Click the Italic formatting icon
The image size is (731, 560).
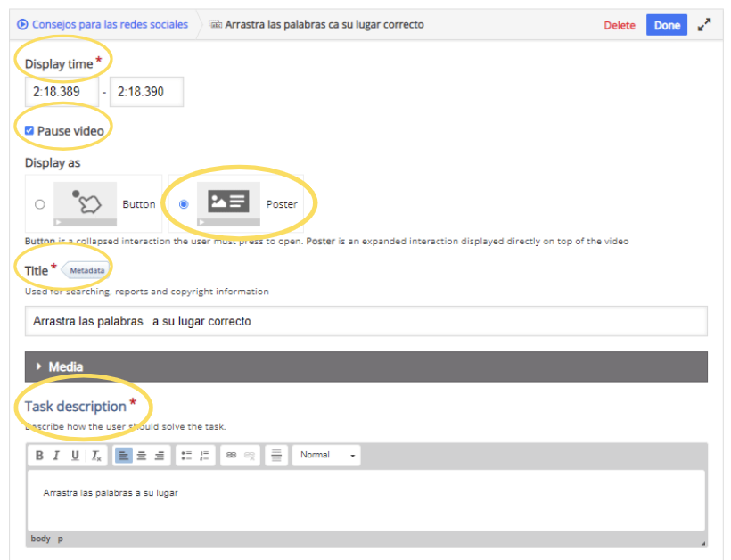(56, 456)
